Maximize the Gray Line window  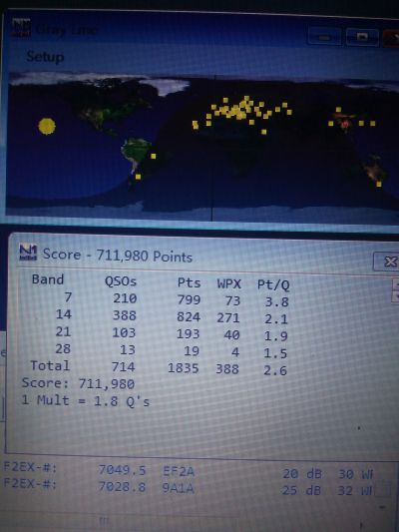click(362, 37)
